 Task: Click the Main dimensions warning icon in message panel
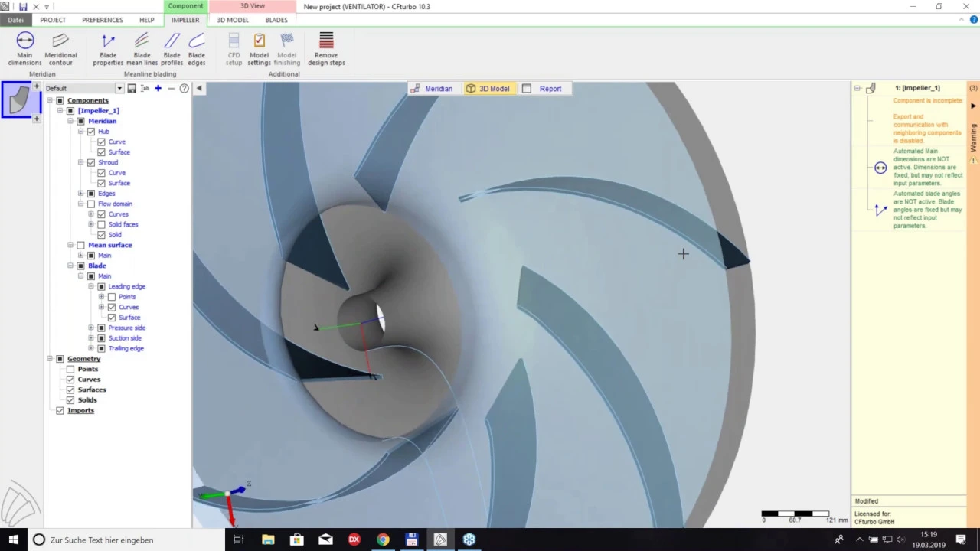[x=880, y=168]
